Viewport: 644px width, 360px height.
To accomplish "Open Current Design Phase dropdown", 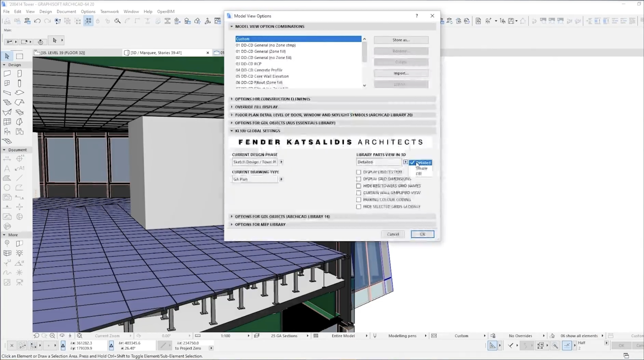I will tap(281, 162).
